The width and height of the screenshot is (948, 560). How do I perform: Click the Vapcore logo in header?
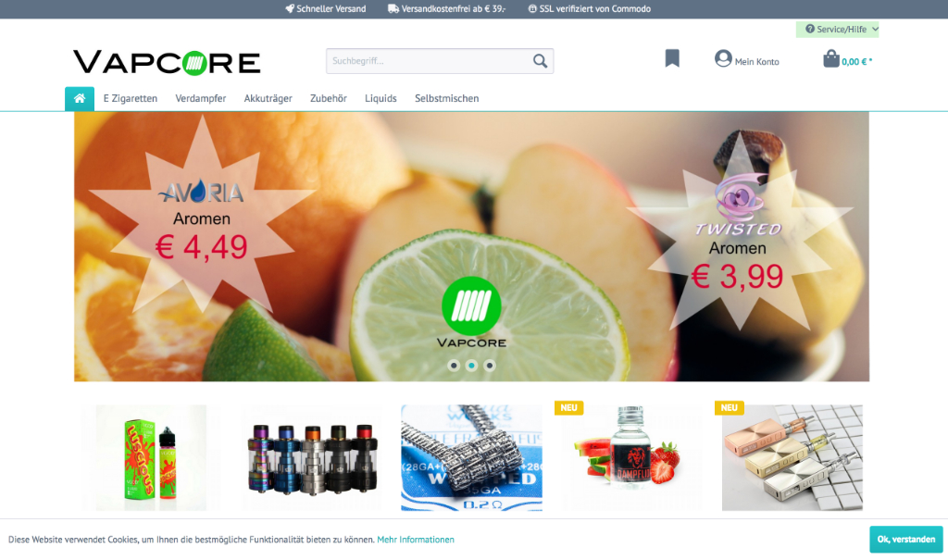pos(167,62)
